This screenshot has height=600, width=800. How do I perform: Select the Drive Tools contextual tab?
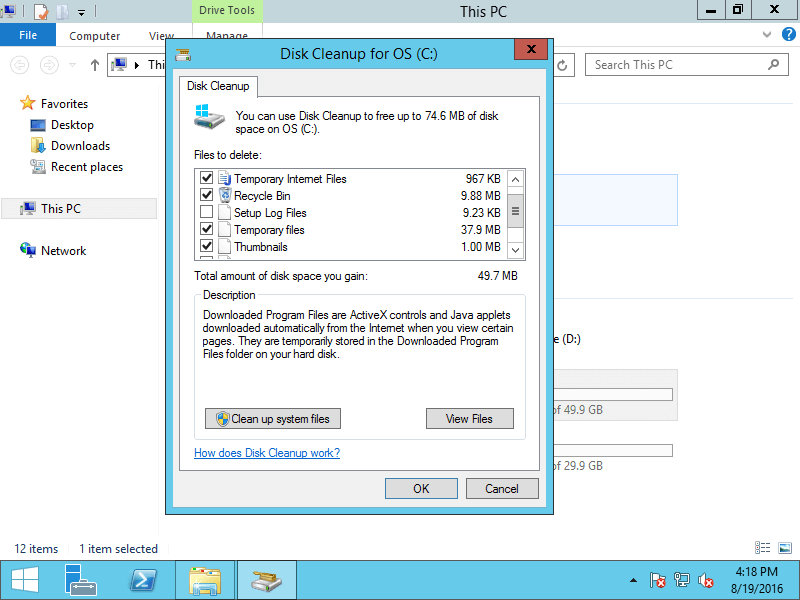(227, 11)
